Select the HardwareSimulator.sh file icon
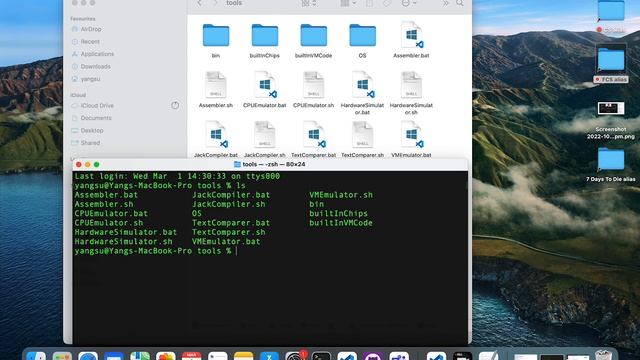 pyautogui.click(x=411, y=85)
